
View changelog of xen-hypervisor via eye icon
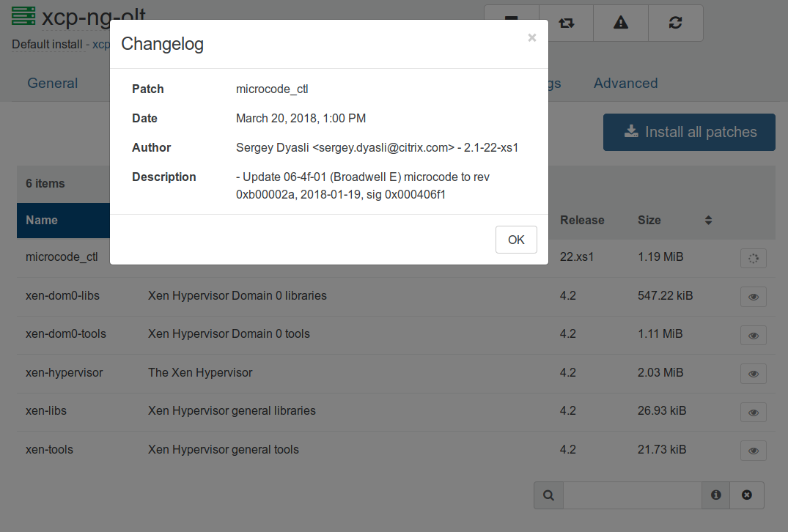(x=754, y=374)
